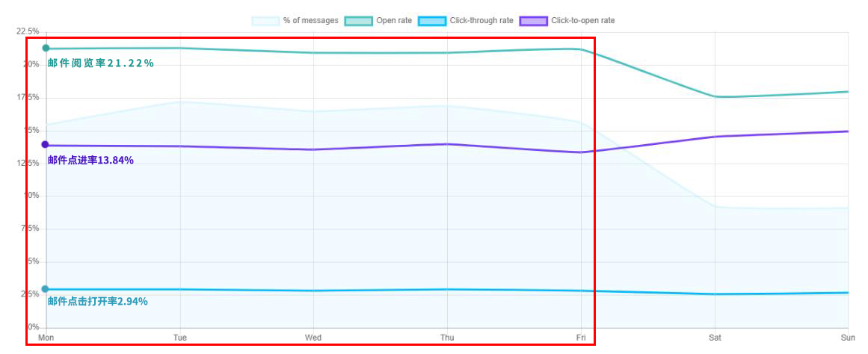
Task: Click the Sat label on the x-axis
Action: click(715, 338)
